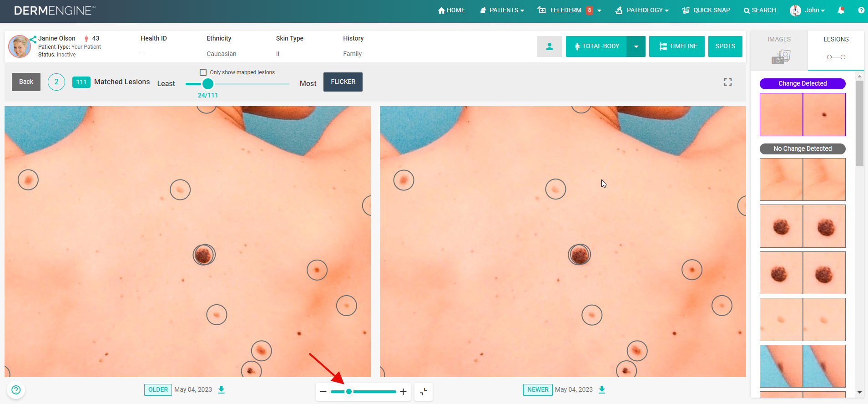
Task: Click the Telederm notification count badge 8
Action: coord(589,10)
